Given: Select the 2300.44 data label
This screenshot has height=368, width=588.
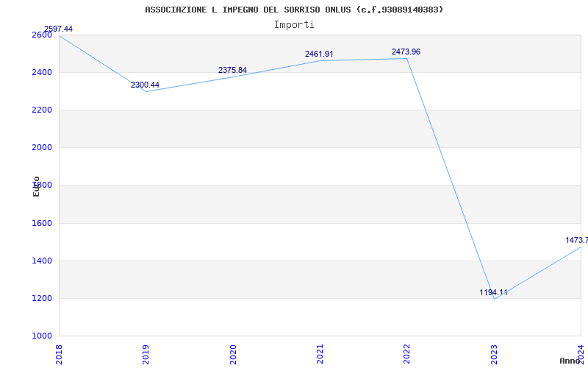Looking at the screenshot, I should [x=145, y=85].
